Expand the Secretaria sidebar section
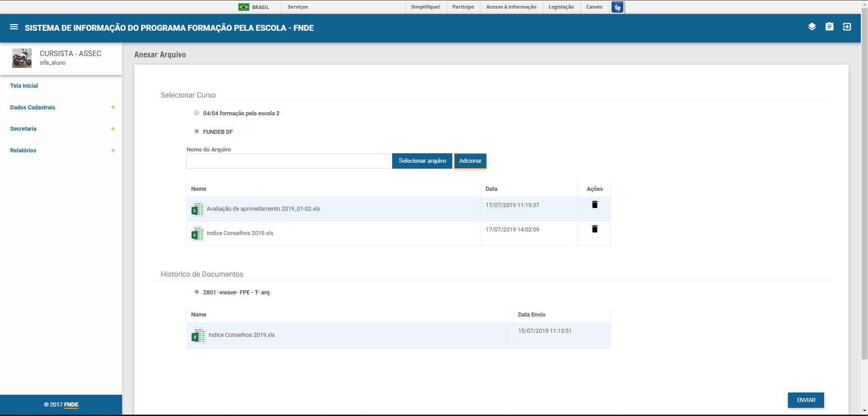 [x=113, y=129]
